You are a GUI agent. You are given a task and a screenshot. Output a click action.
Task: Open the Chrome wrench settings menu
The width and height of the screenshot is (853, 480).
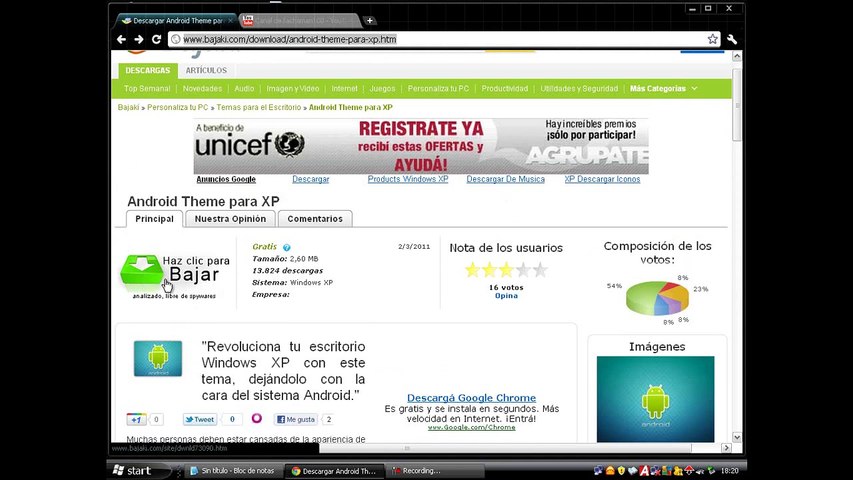pyautogui.click(x=732, y=39)
